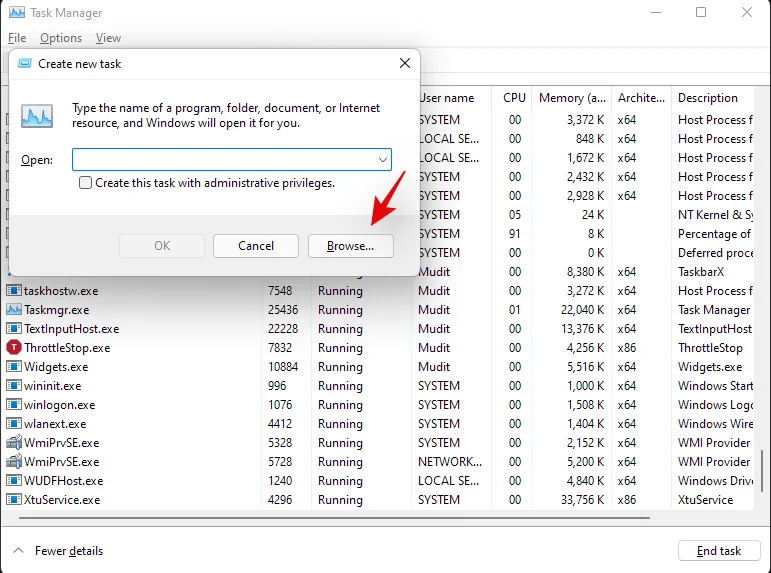The image size is (771, 573).
Task: Click the wininit.exe process icon
Action: (x=14, y=386)
